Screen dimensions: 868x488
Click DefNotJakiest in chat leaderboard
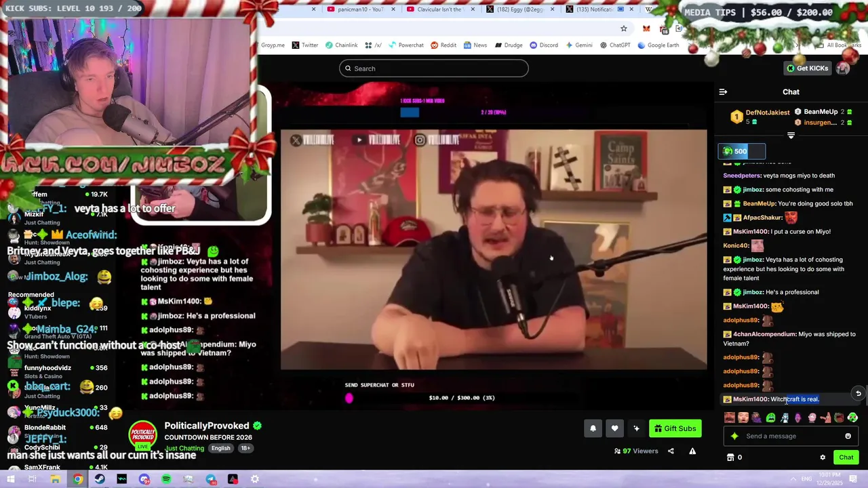pos(767,113)
